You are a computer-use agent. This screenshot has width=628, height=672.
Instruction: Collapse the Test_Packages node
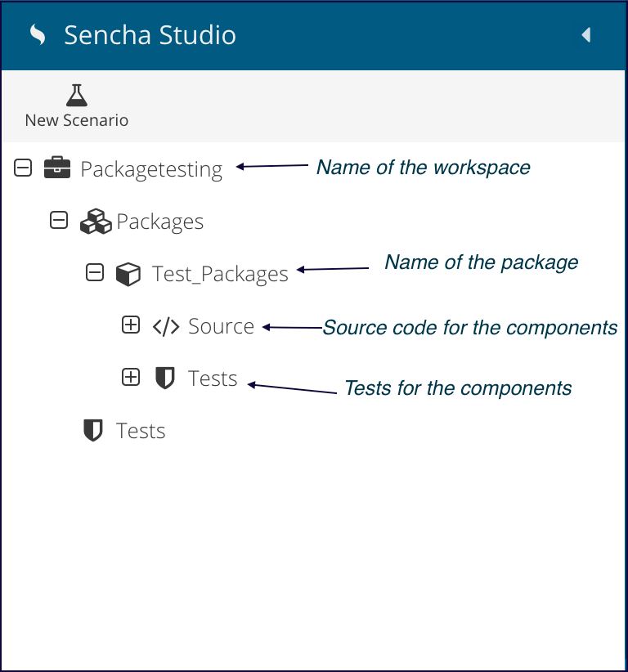tap(95, 272)
